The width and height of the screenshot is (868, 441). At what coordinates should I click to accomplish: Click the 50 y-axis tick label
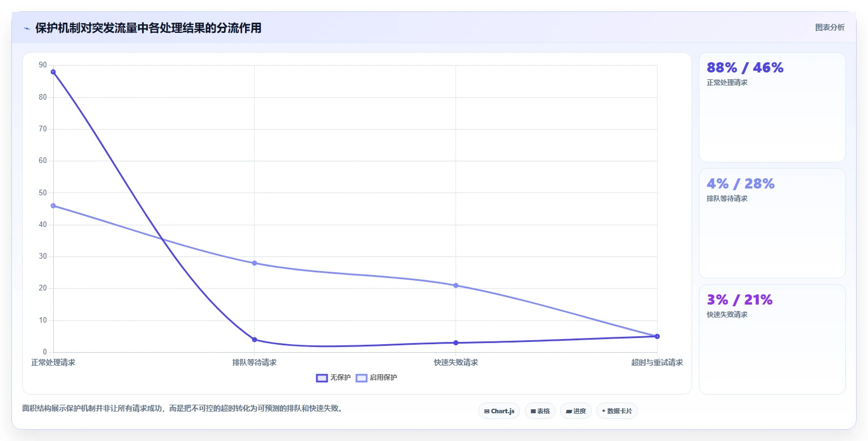(x=43, y=192)
